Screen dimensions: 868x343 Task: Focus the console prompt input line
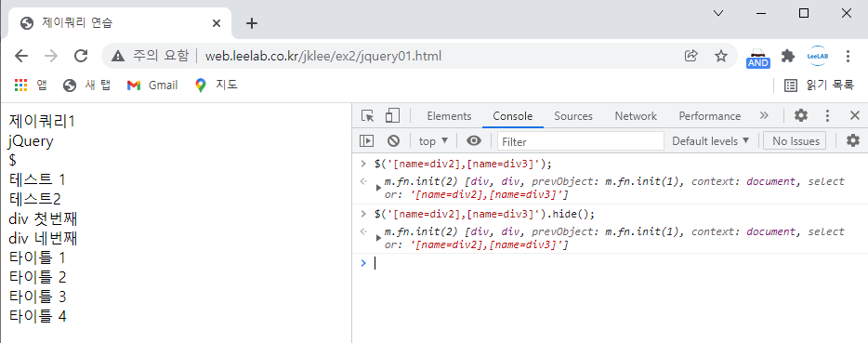pyautogui.click(x=618, y=263)
